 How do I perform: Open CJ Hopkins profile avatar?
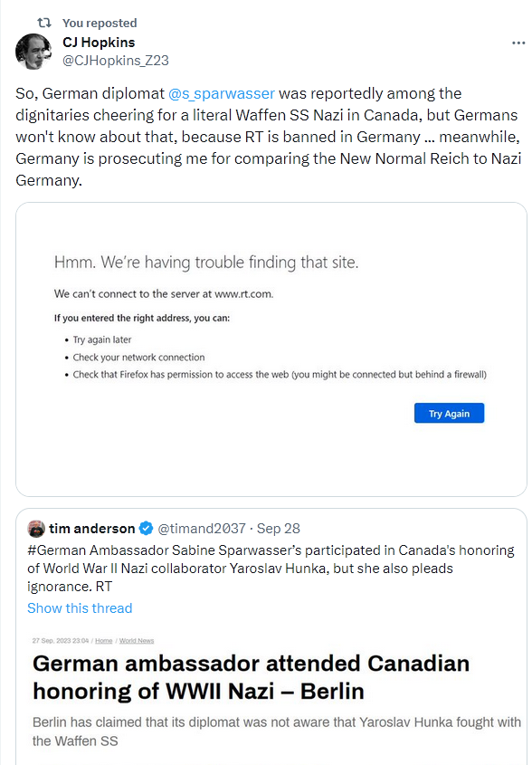click(33, 52)
